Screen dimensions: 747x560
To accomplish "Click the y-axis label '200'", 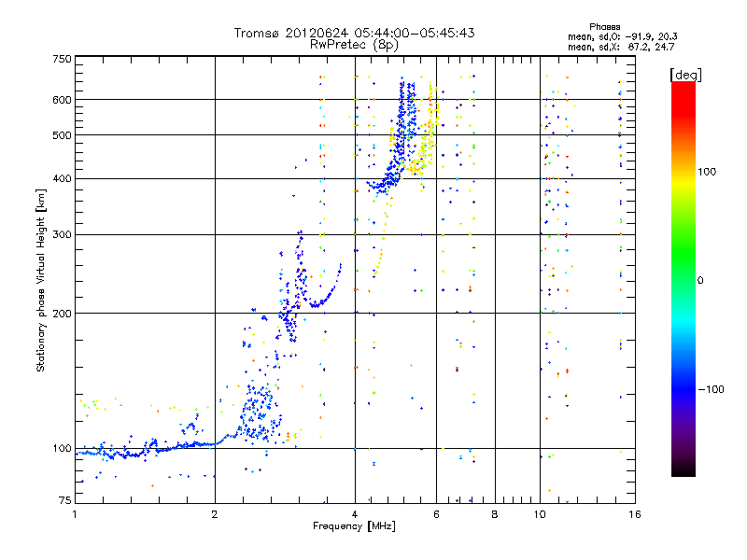I will point(62,314).
